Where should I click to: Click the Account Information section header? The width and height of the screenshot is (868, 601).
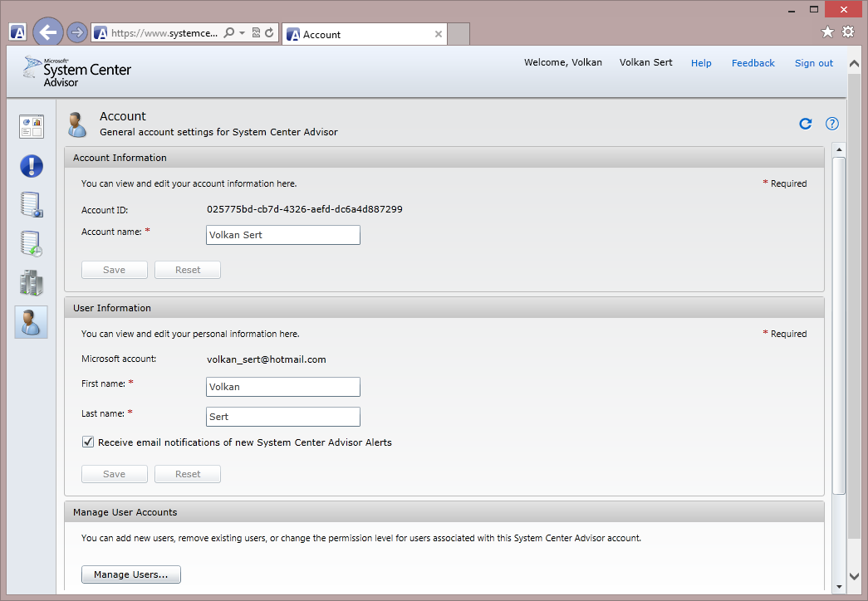coord(444,158)
